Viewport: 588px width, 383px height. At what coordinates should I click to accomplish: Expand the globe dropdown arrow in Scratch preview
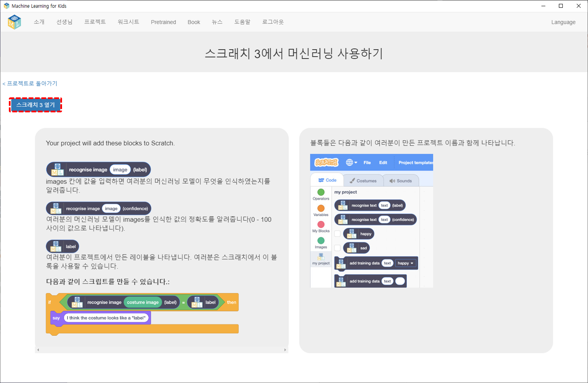(356, 163)
